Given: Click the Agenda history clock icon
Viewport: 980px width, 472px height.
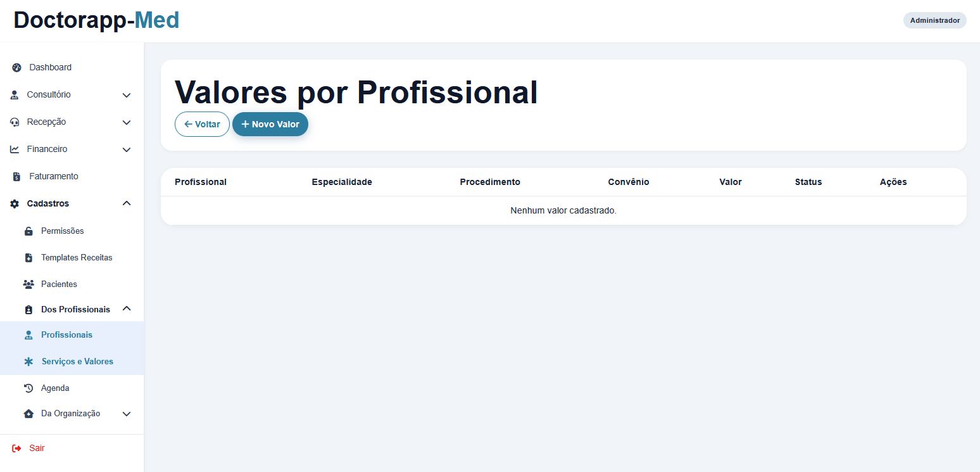Looking at the screenshot, I should pyautogui.click(x=28, y=388).
